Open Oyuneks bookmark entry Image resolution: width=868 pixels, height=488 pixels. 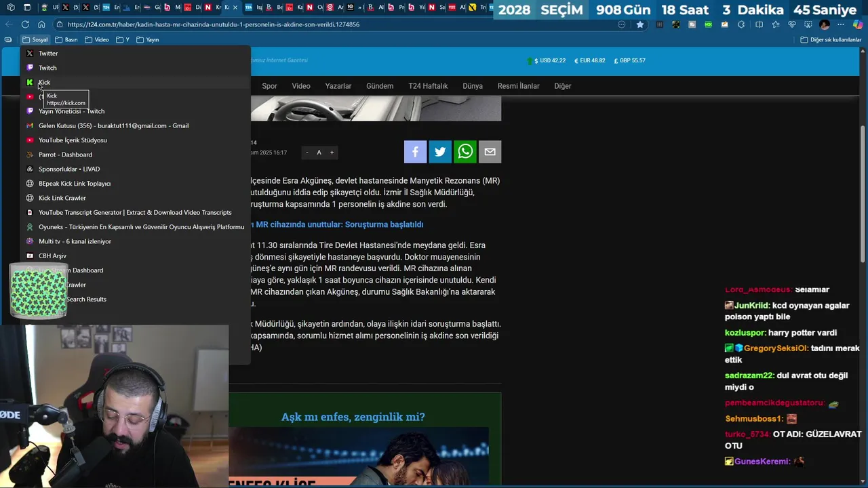coord(136,227)
